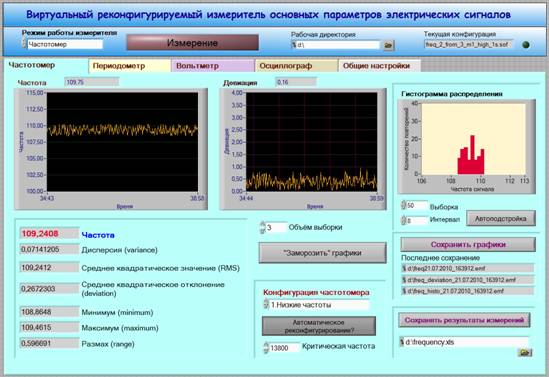Click the range value 0,596691
Image resolution: width=549 pixels, height=377 pixels.
coord(49,343)
